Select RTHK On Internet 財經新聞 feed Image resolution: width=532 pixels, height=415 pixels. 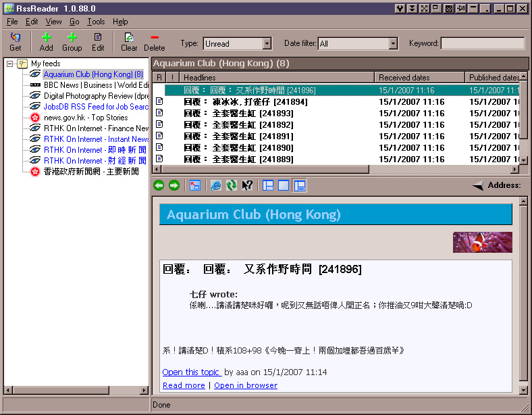coord(95,161)
